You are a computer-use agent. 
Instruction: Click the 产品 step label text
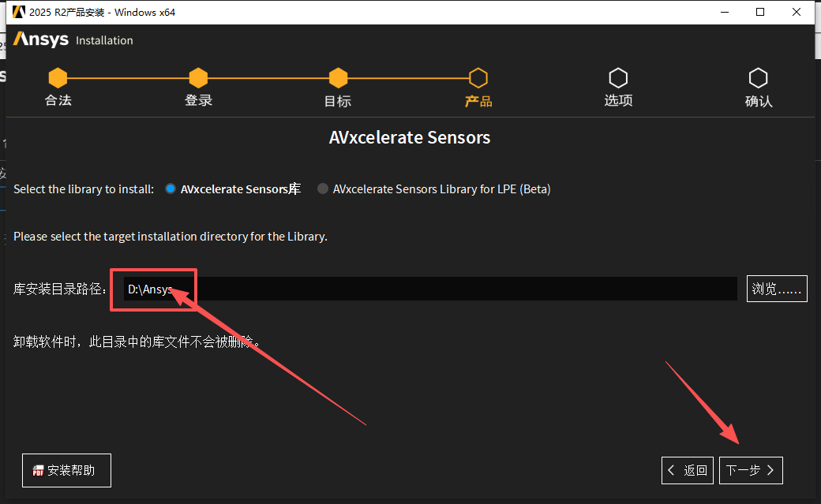coord(478,101)
